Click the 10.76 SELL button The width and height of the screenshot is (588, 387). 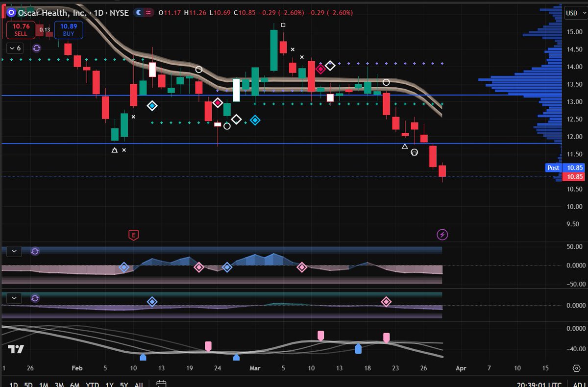click(x=21, y=30)
